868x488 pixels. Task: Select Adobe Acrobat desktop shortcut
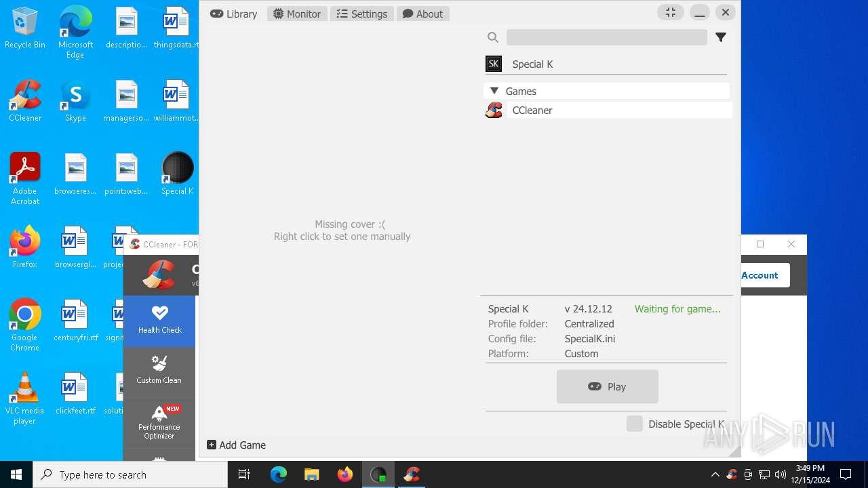pyautogui.click(x=25, y=179)
